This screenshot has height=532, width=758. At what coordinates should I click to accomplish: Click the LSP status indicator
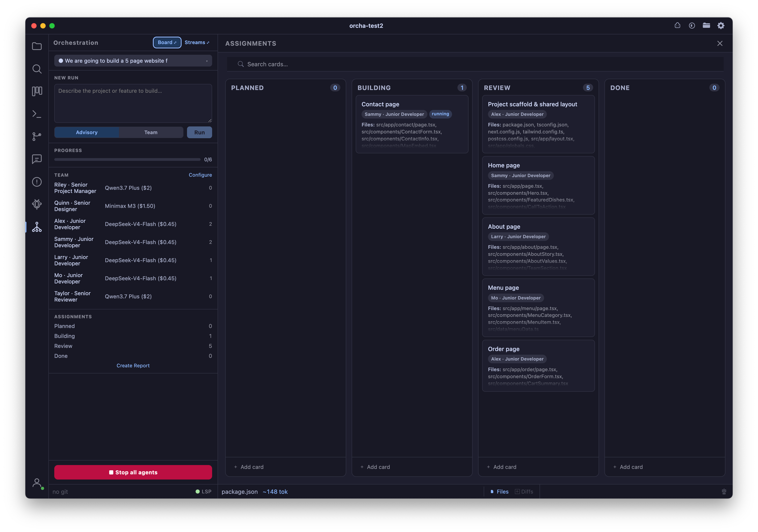[203, 491]
